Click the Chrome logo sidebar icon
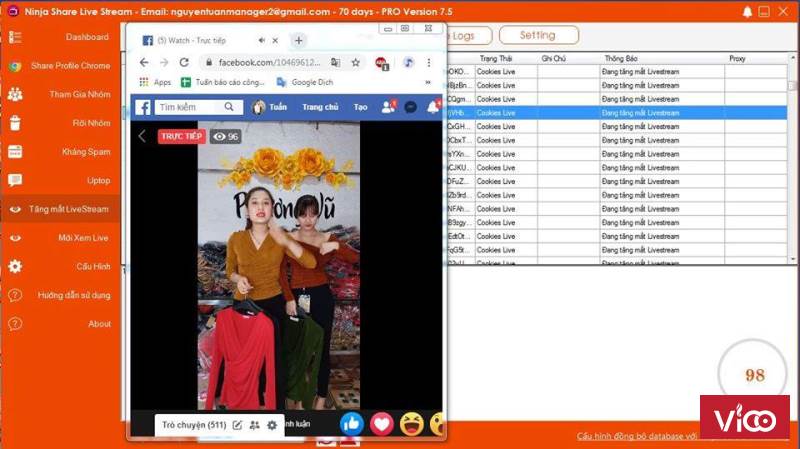The height and width of the screenshot is (449, 800). [15, 66]
